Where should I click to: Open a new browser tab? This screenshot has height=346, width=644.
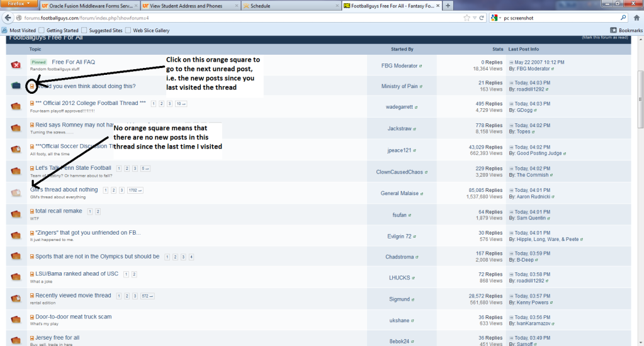pyautogui.click(x=448, y=6)
